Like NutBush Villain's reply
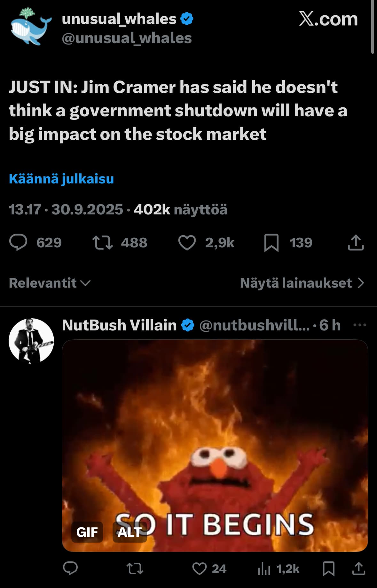 200,569
